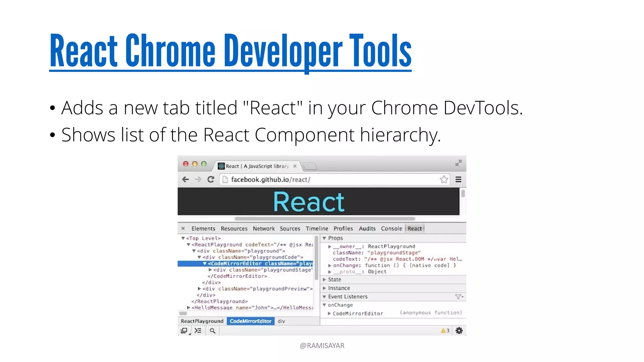This screenshot has width=644, height=362.
Task: Select the </ReactPlayground> closing tag row
Action: 219,301
